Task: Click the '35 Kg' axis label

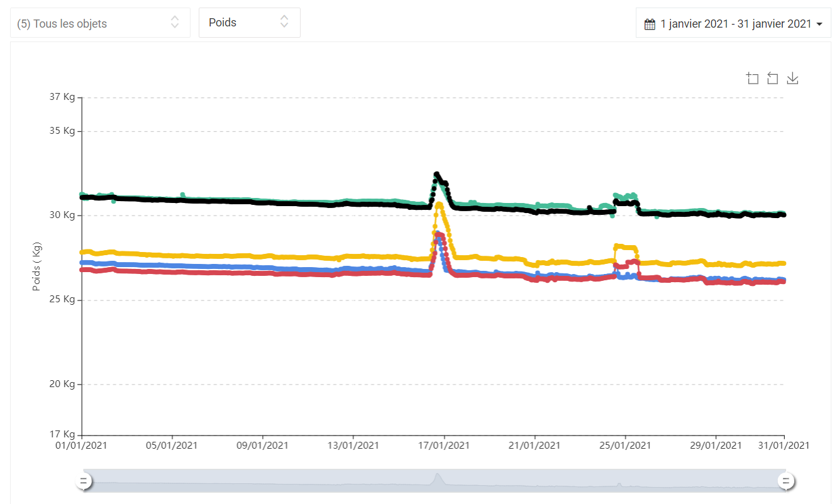Action: coord(62,131)
